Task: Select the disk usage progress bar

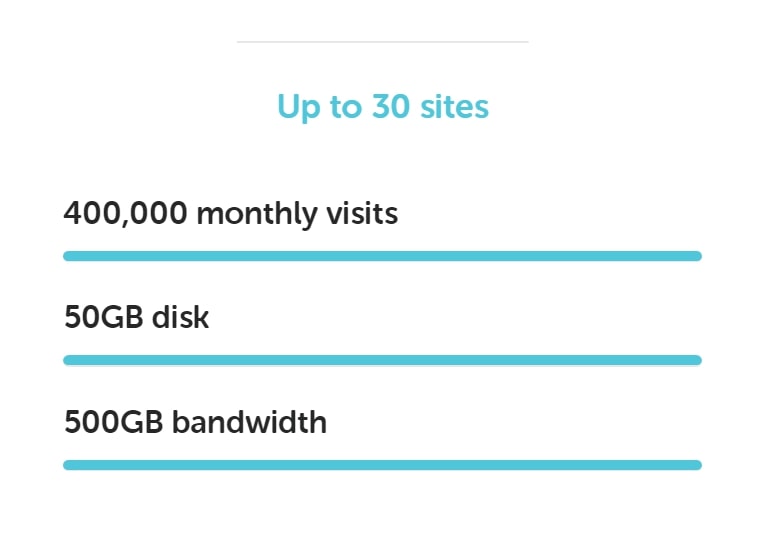Action: tap(383, 360)
